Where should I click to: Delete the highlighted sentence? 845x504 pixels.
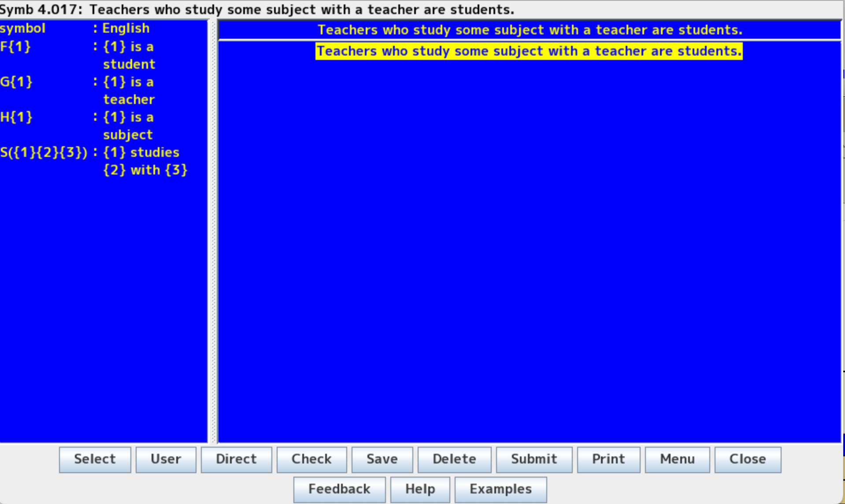tap(454, 459)
